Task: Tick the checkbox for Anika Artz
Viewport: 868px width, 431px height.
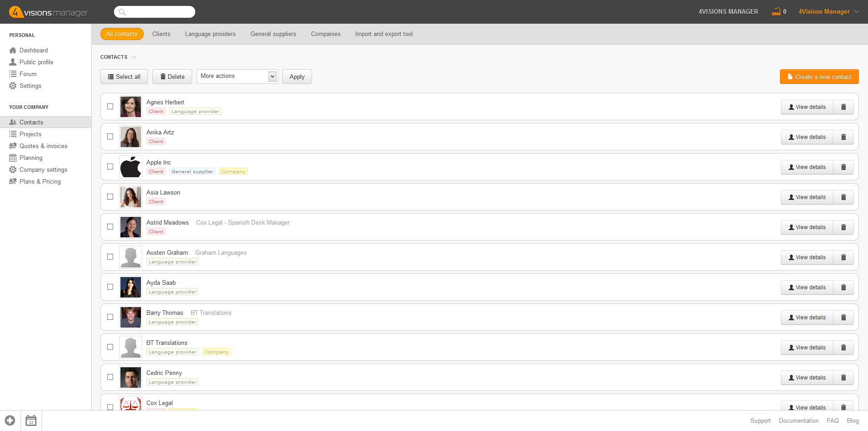Action: click(x=110, y=137)
